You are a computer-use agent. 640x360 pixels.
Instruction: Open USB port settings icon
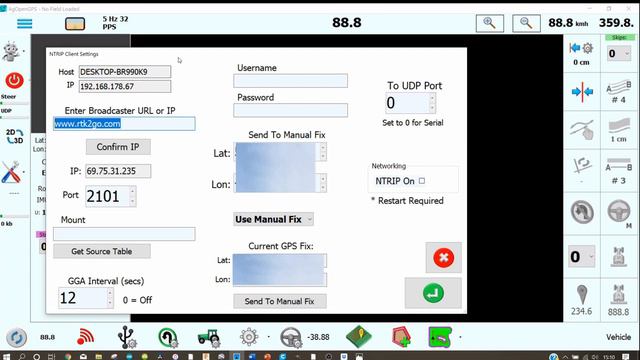(x=127, y=337)
